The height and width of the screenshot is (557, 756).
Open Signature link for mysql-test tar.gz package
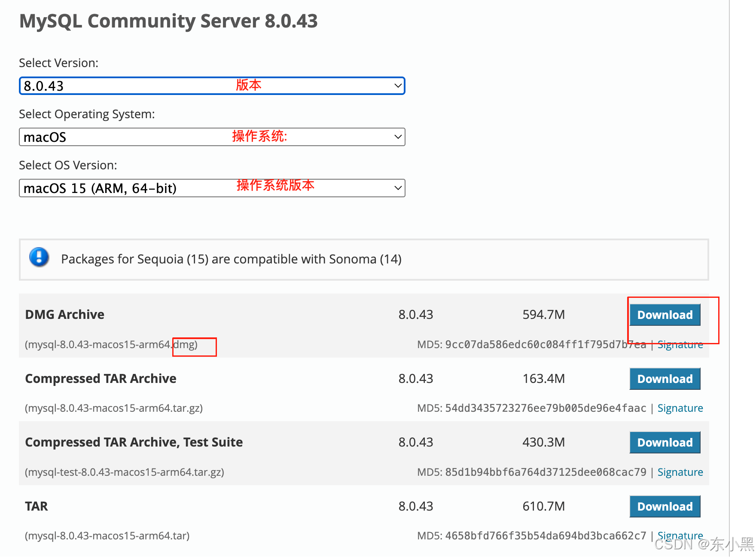point(680,472)
